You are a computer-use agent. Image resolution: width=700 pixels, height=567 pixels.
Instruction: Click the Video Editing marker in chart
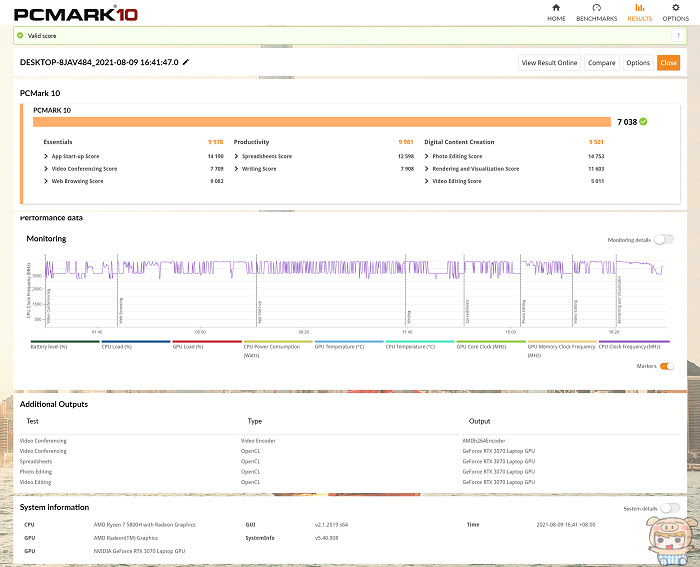point(576,312)
